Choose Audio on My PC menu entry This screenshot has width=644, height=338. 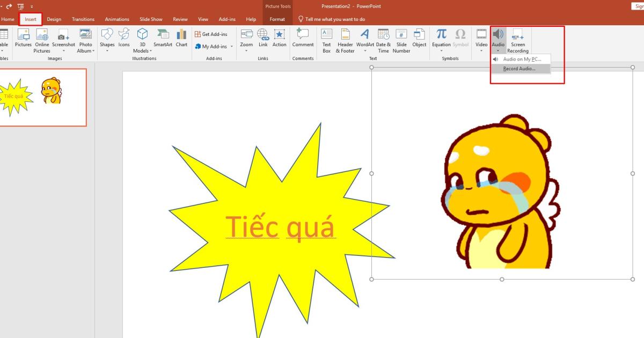(x=521, y=59)
